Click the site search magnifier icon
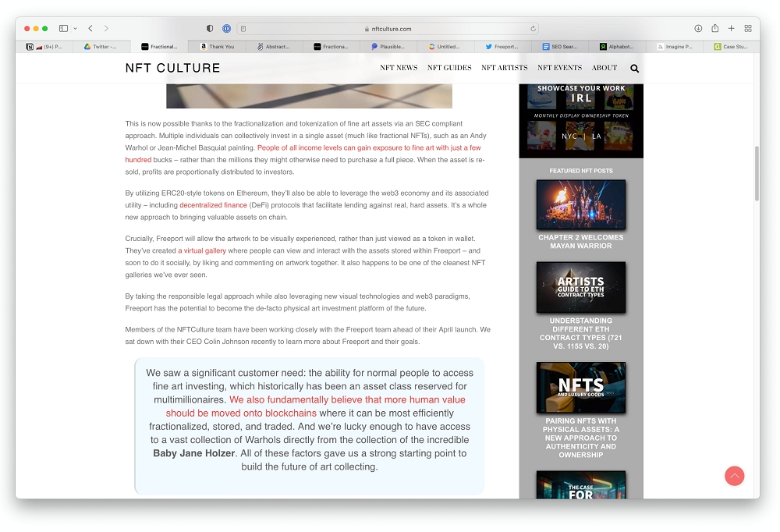Viewport: 780px width, 532px height. 634,69
